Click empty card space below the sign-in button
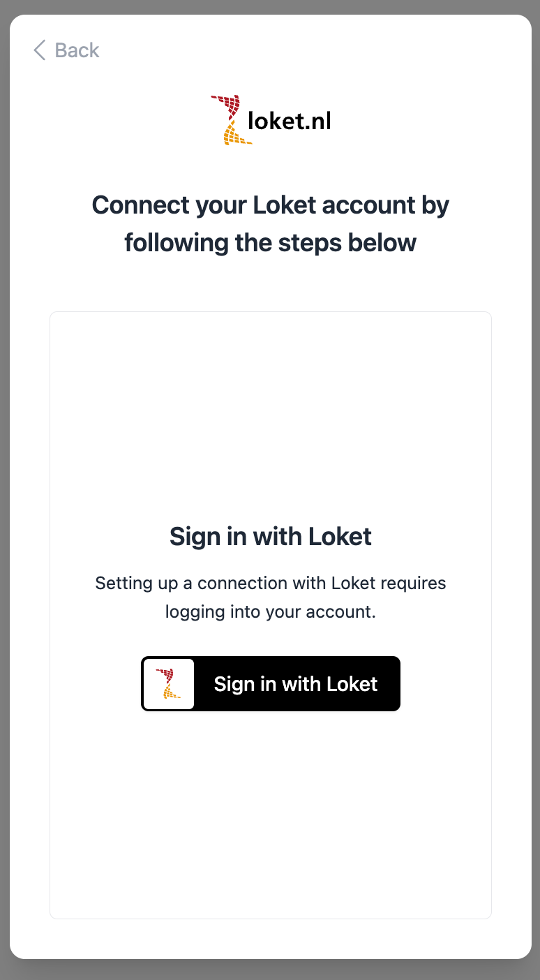 271,810
